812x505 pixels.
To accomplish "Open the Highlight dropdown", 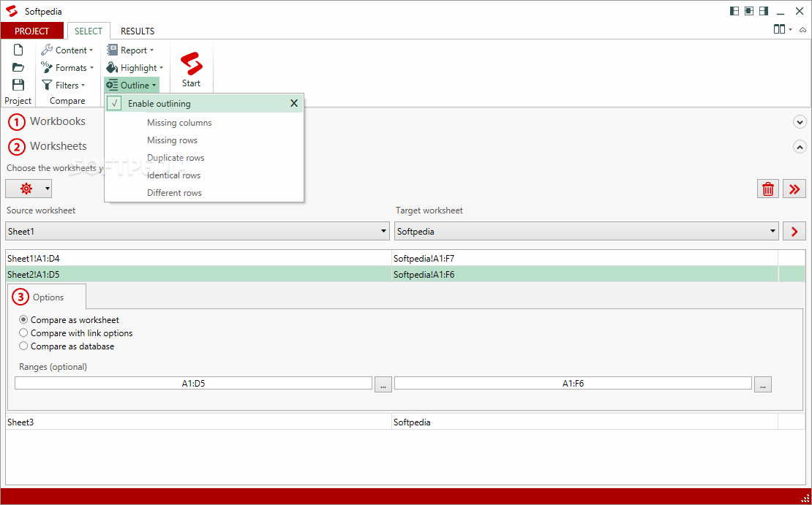I will (135, 68).
